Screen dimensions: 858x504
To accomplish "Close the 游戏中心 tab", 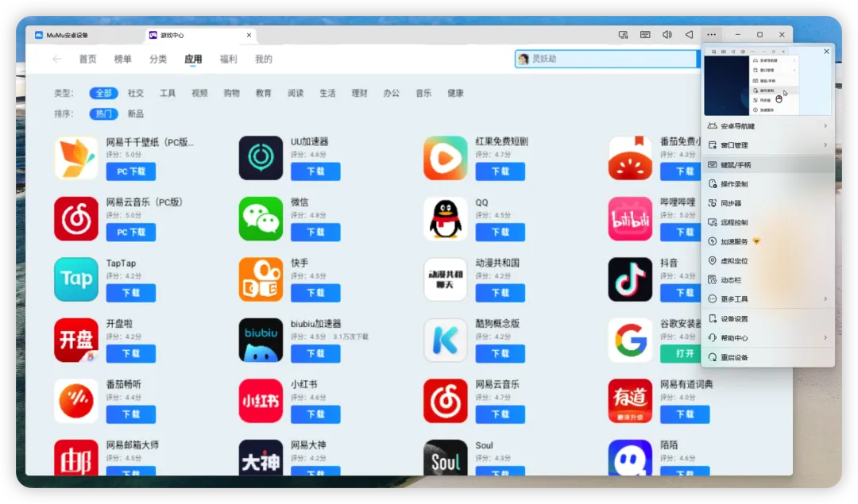I will (x=249, y=35).
